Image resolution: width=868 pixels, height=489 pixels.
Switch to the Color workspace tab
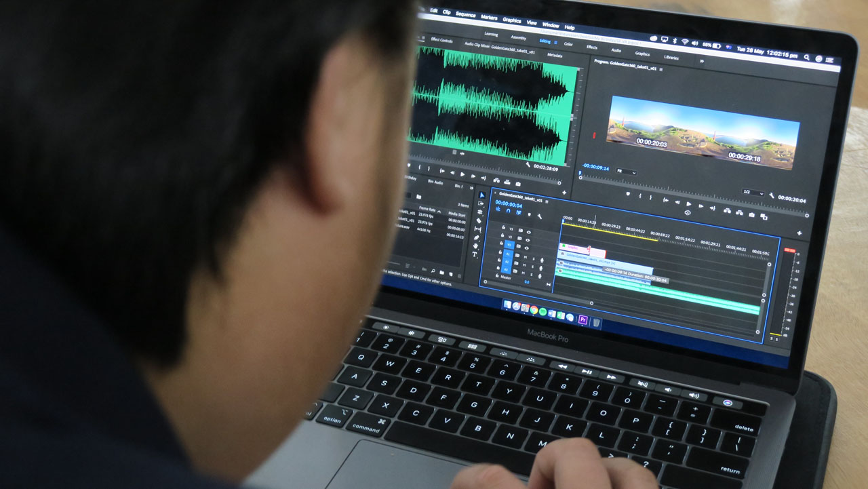pyautogui.click(x=568, y=44)
